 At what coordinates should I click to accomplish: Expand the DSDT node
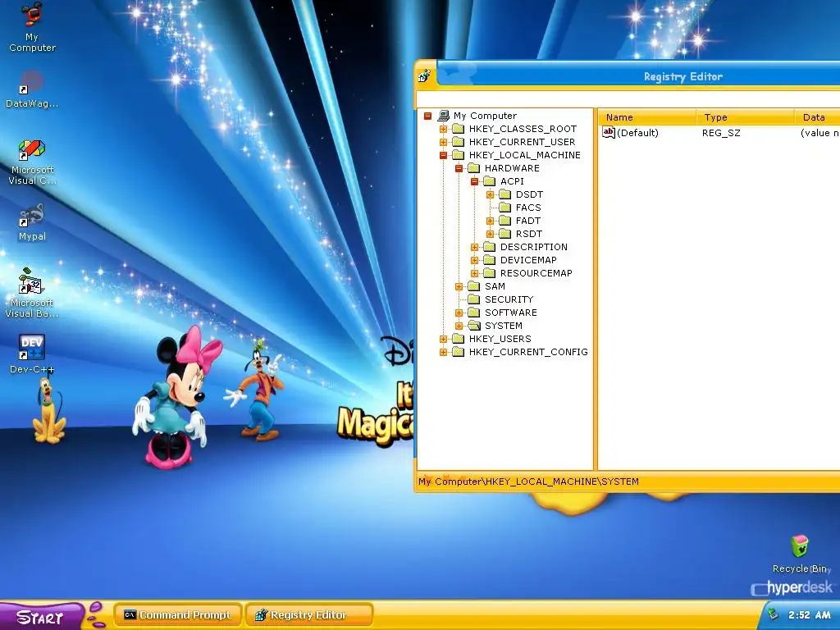coord(490,194)
